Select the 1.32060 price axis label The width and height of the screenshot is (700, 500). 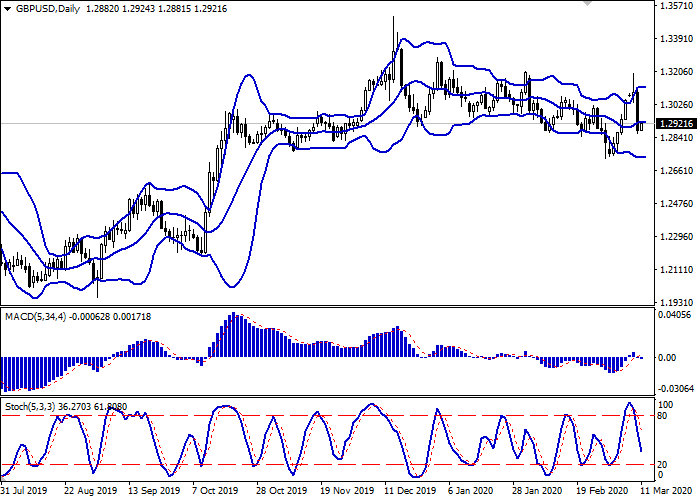click(676, 73)
